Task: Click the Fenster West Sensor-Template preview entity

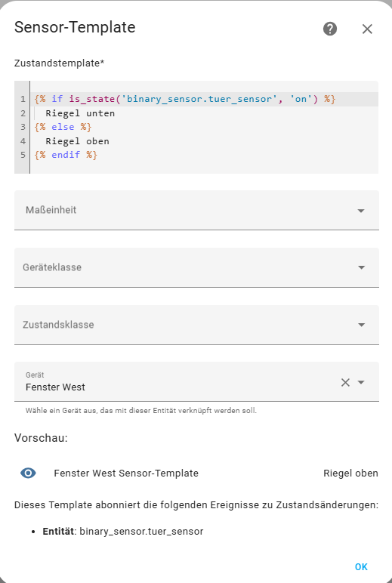Action: [126, 473]
